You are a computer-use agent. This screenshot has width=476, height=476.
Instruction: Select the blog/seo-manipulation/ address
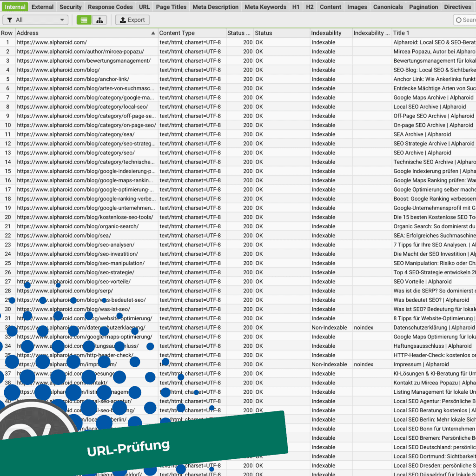81,263
